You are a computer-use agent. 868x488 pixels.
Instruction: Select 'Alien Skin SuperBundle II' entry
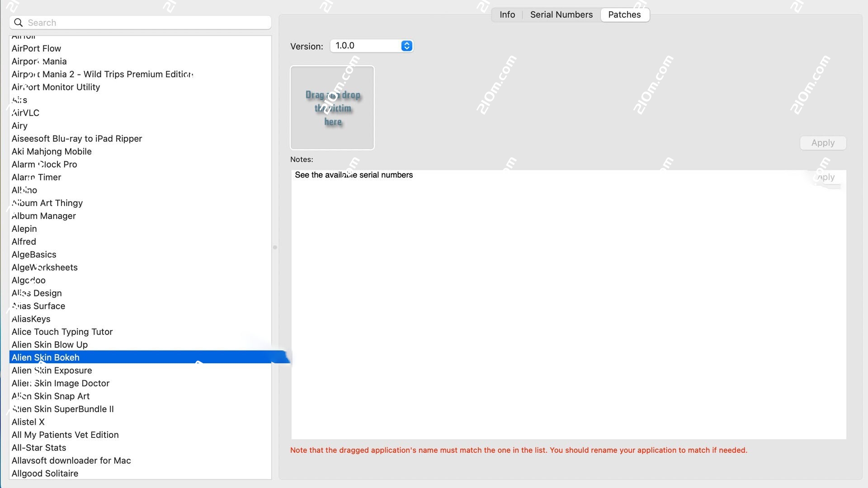(x=140, y=409)
